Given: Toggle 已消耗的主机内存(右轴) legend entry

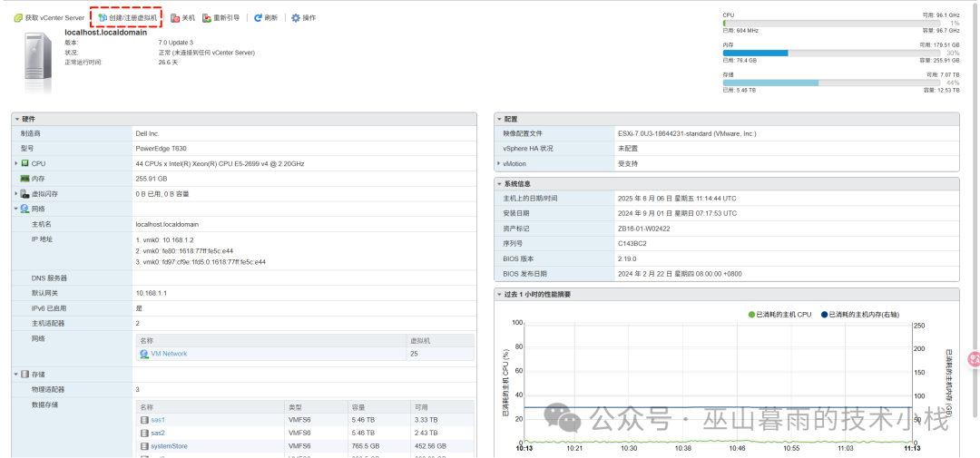Looking at the screenshot, I should pos(860,315).
